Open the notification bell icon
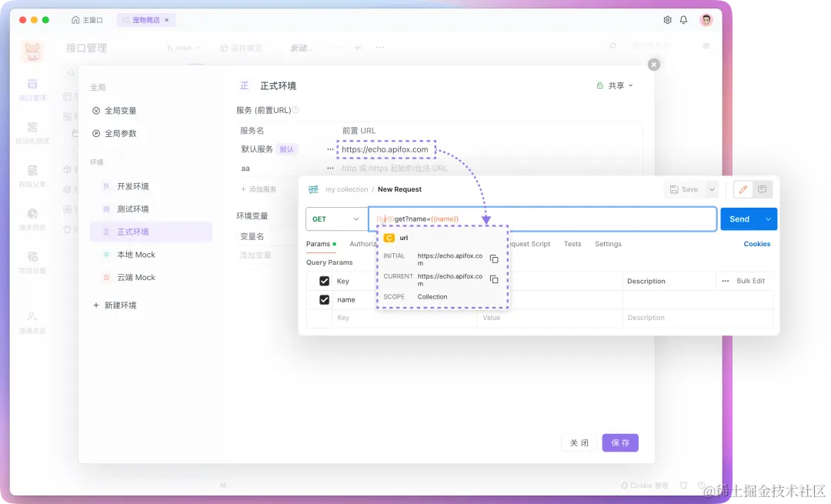The height and width of the screenshot is (504, 831). pos(683,20)
